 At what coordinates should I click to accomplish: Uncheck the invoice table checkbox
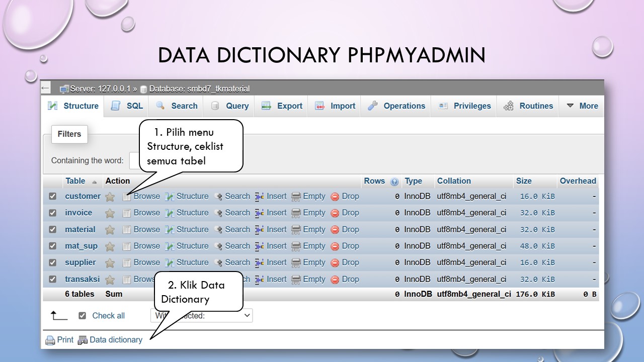(x=52, y=213)
